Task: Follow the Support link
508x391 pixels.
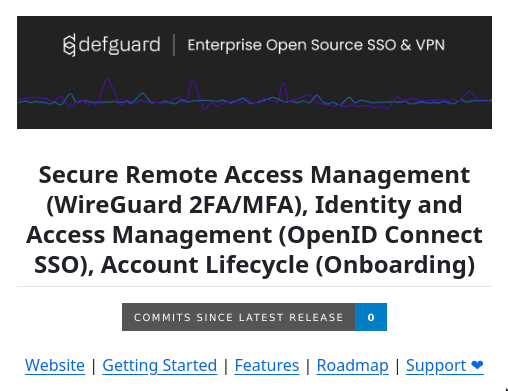Action: (436, 365)
